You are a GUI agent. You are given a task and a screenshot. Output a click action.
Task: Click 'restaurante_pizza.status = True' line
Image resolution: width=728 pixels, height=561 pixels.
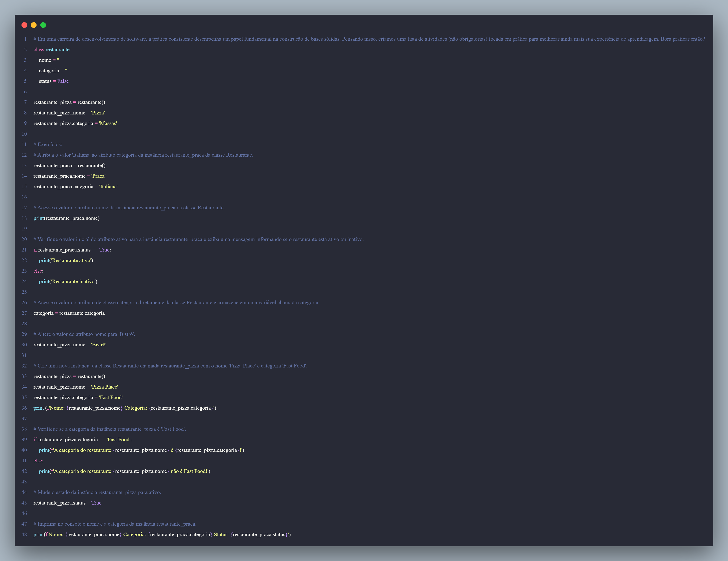pos(67,503)
